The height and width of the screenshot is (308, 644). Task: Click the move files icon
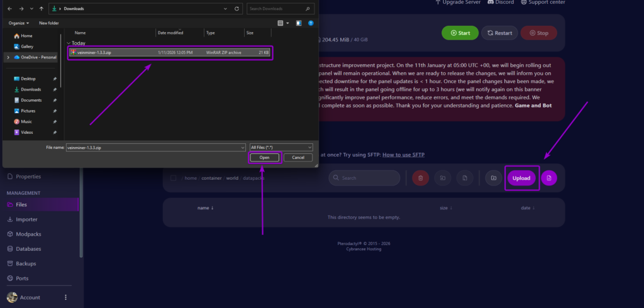tap(442, 178)
